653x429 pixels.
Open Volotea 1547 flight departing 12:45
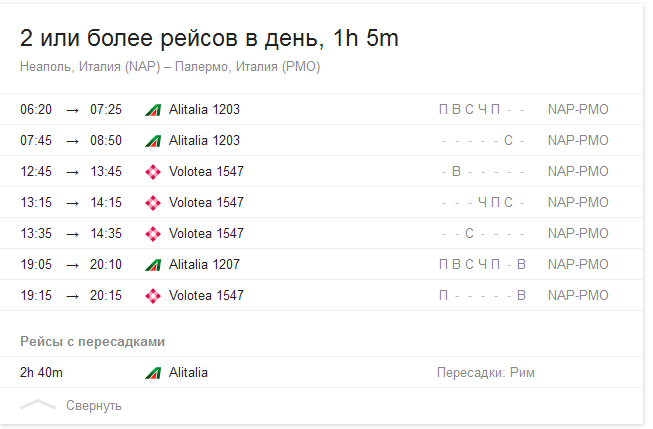tap(206, 172)
